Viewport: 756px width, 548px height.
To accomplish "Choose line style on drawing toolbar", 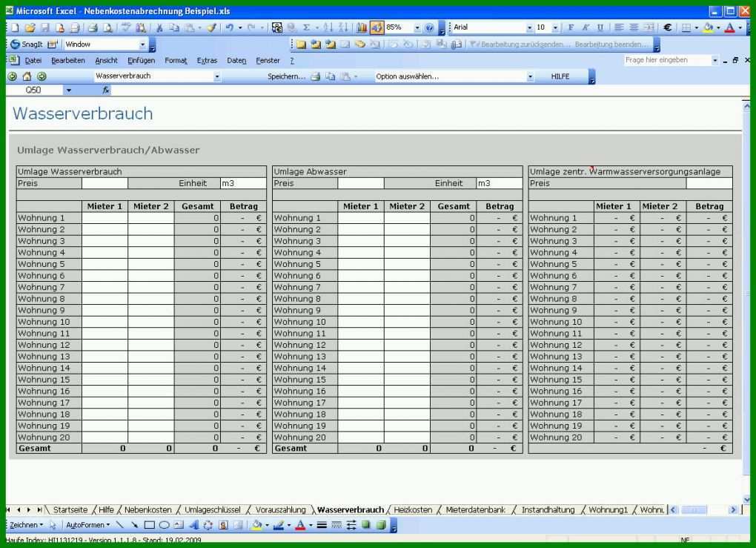I will coord(322,525).
